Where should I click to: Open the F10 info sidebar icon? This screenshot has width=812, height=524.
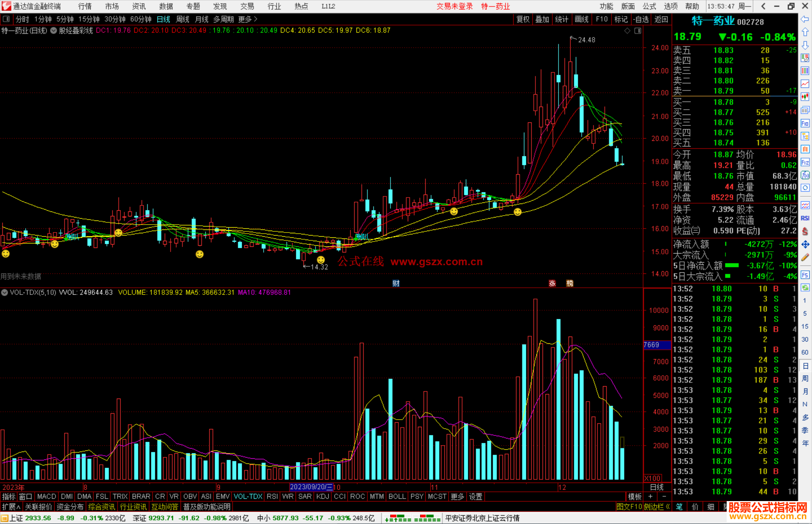805,123
